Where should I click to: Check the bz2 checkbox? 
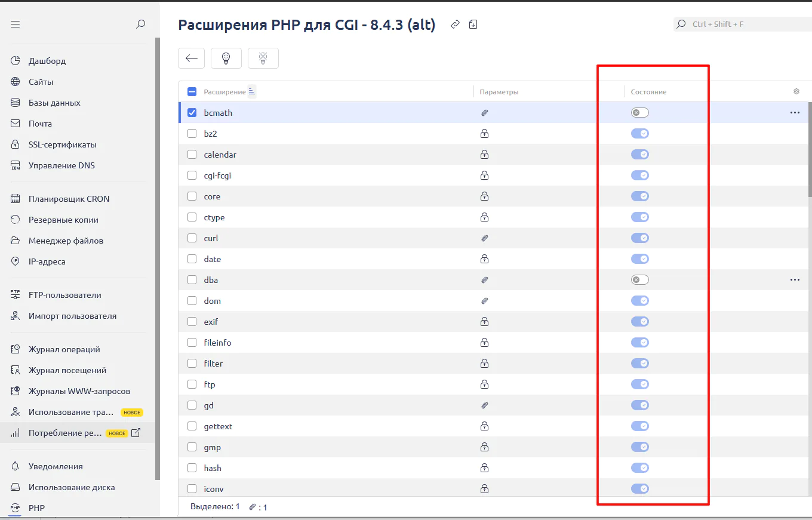tap(192, 134)
